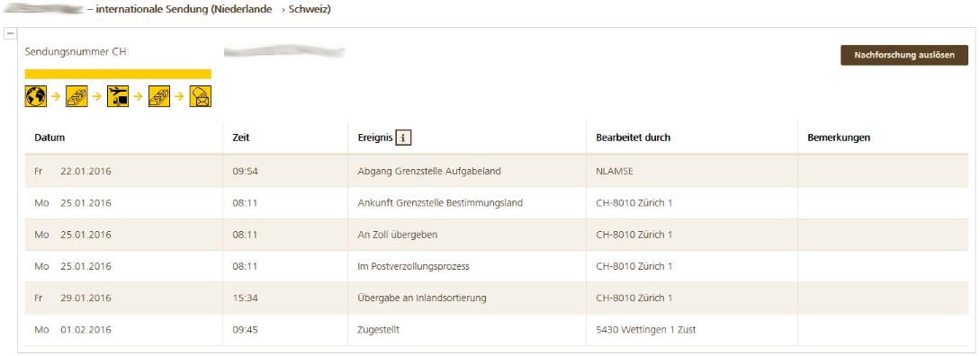Click the first parcel sorting icon
The image size is (980, 356).
tap(76, 96)
